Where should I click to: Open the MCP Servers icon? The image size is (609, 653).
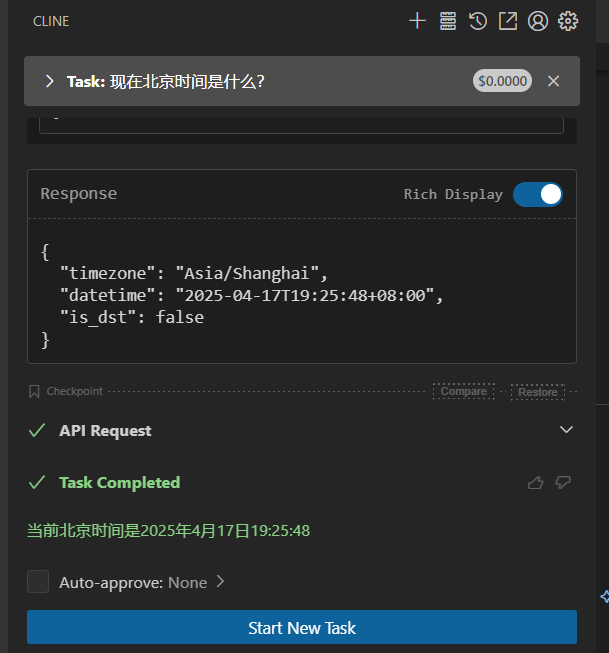pos(448,21)
